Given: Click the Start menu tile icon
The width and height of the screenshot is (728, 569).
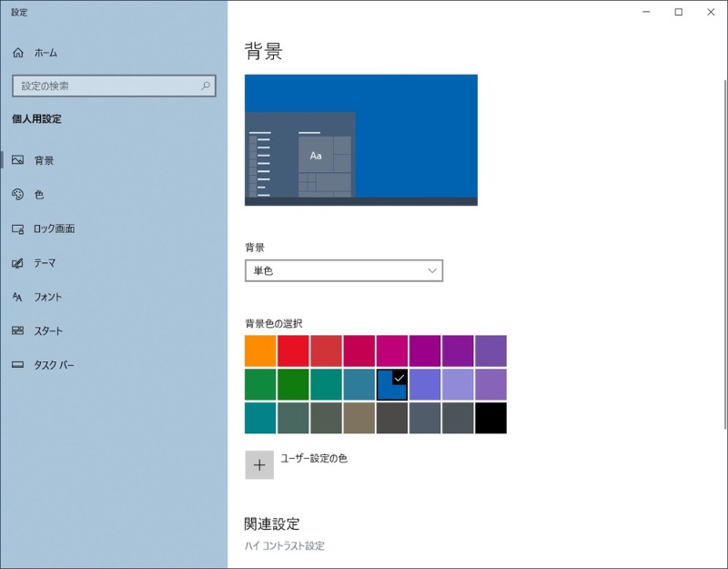Looking at the screenshot, I should click(17, 331).
